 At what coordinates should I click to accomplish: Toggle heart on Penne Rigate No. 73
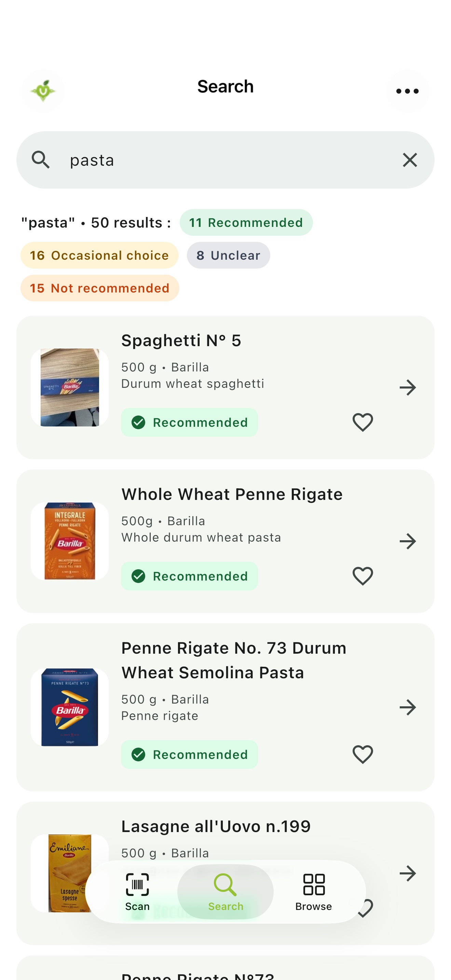[363, 754]
